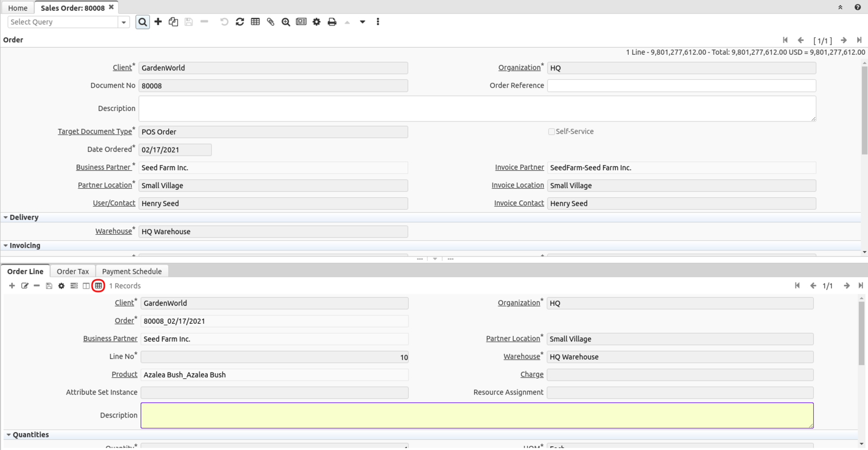Click the Print icon in toolbar
Image resolution: width=868 pixels, height=450 pixels.
332,22
